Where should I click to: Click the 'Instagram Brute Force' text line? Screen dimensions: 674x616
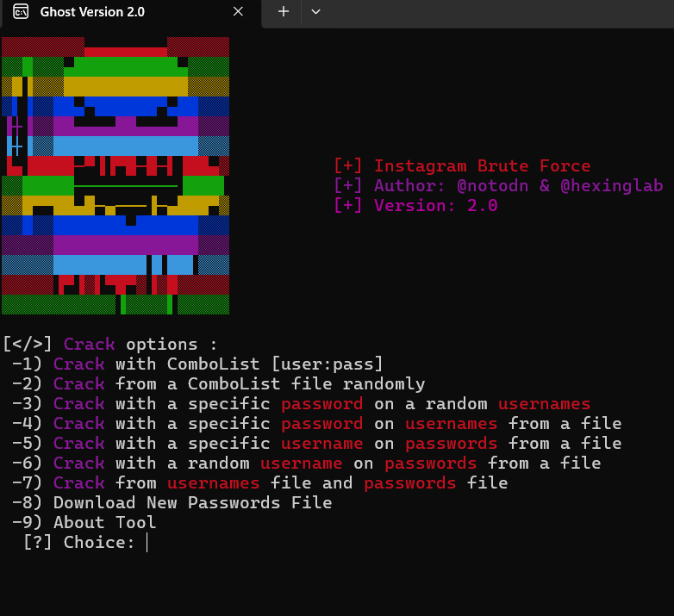click(x=463, y=165)
